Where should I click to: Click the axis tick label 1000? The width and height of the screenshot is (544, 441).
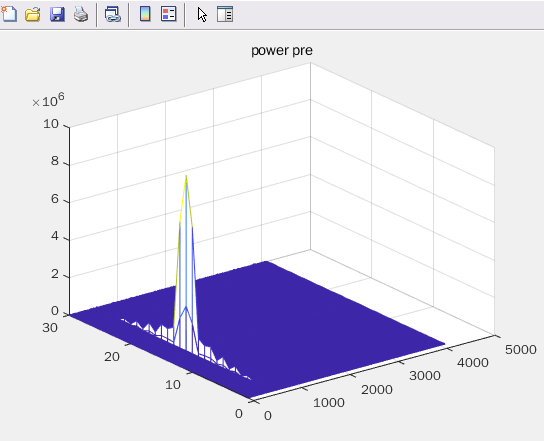click(x=329, y=402)
